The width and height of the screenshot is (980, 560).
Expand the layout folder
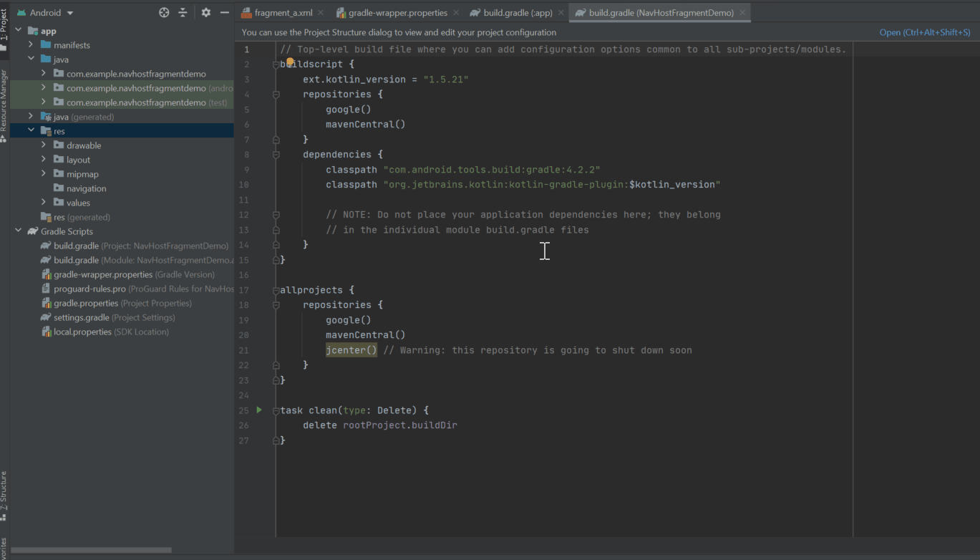click(44, 159)
